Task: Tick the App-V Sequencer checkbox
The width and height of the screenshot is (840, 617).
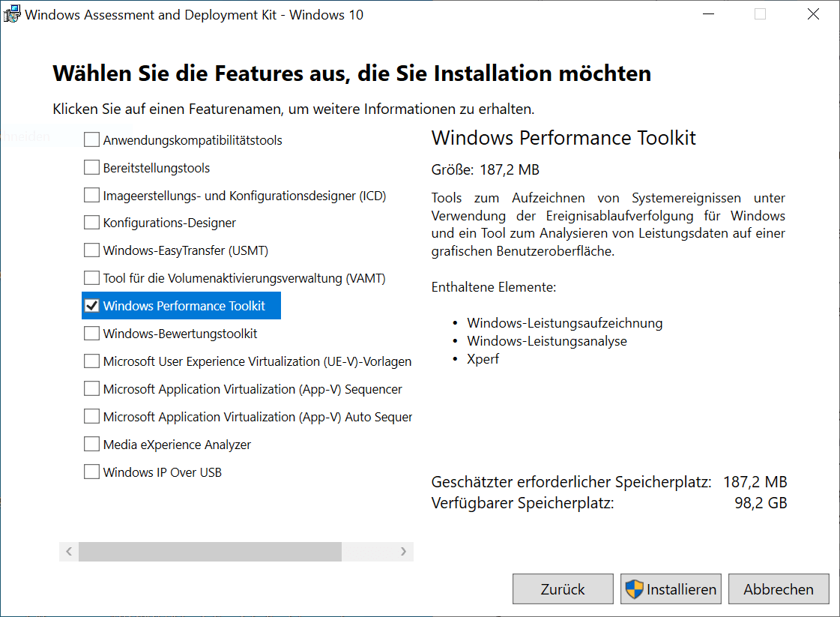Action: point(91,388)
